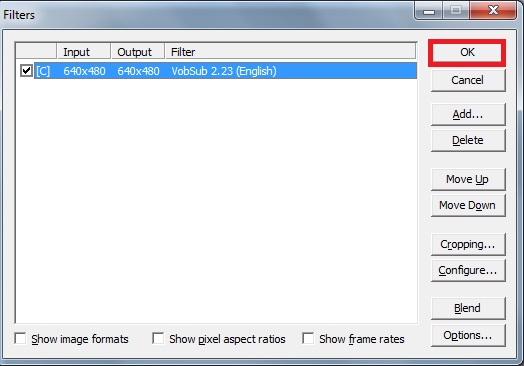Image resolution: width=524 pixels, height=366 pixels.
Task: Click the 640x480 output size cell
Action: (x=138, y=71)
